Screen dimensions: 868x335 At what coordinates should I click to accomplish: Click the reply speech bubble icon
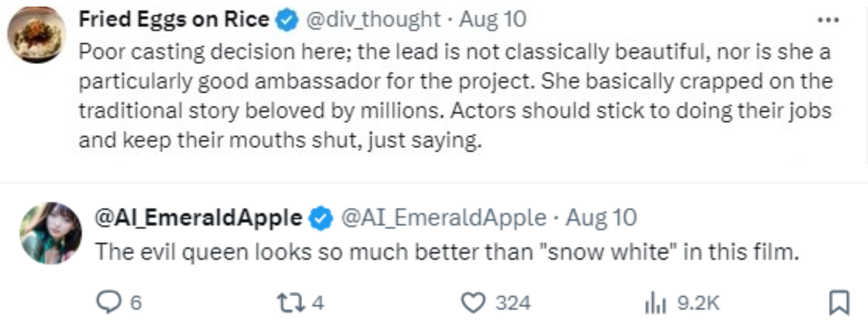pyautogui.click(x=108, y=302)
